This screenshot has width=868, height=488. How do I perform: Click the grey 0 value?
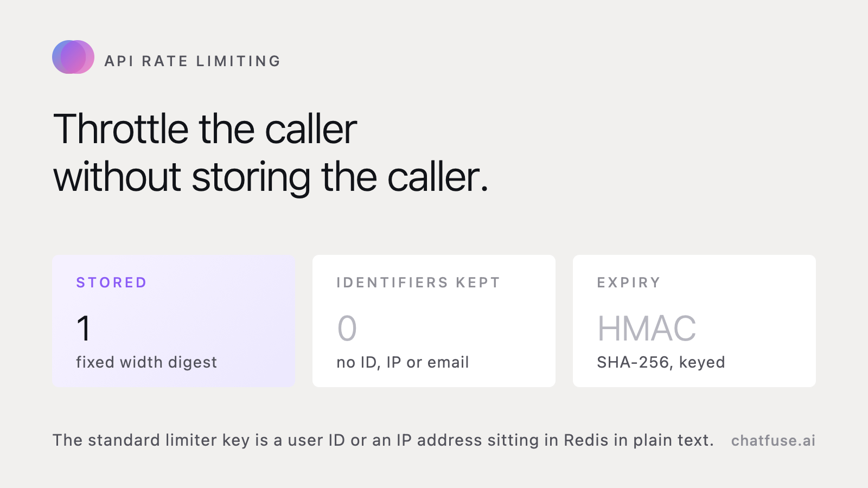pos(347,328)
